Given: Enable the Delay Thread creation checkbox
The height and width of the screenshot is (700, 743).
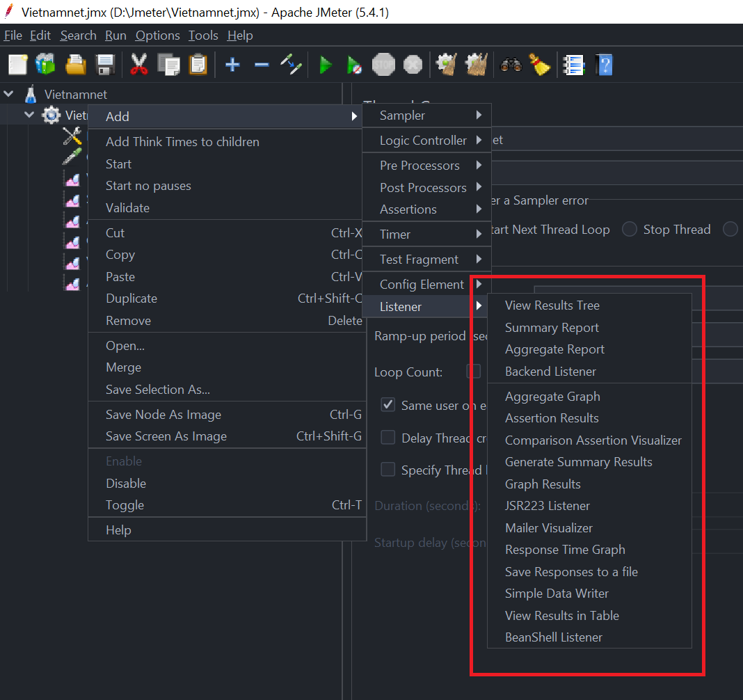Looking at the screenshot, I should pyautogui.click(x=388, y=437).
